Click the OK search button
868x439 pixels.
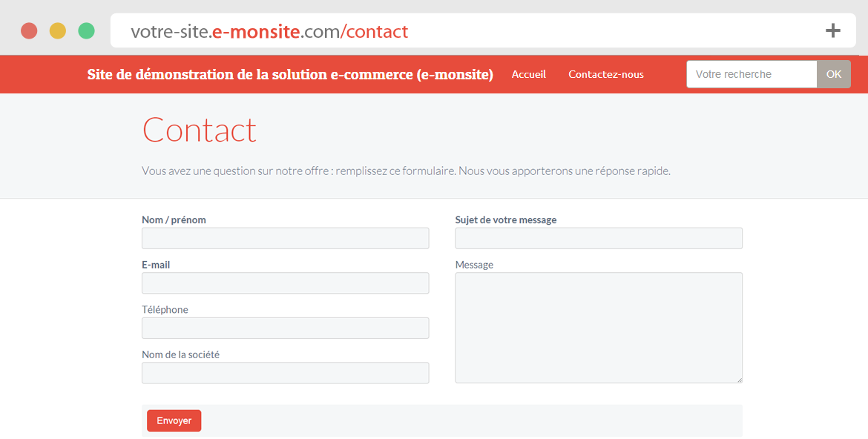834,74
